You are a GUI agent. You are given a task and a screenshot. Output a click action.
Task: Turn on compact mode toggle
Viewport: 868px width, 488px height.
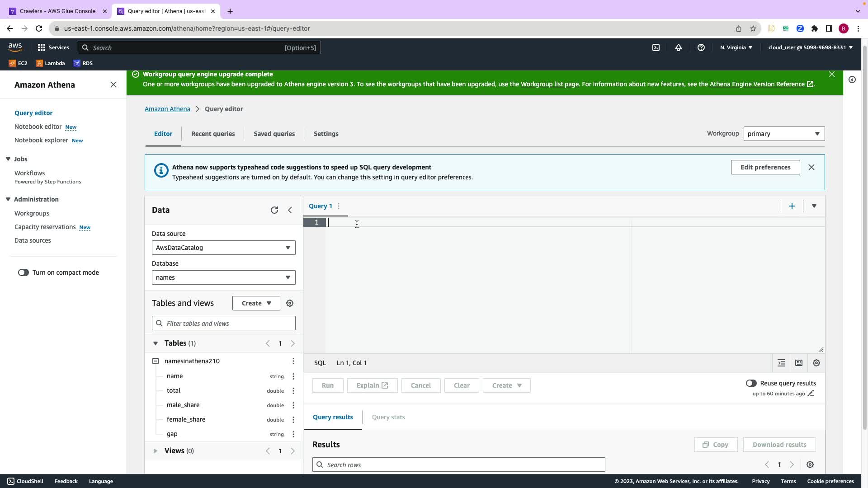[x=24, y=272]
